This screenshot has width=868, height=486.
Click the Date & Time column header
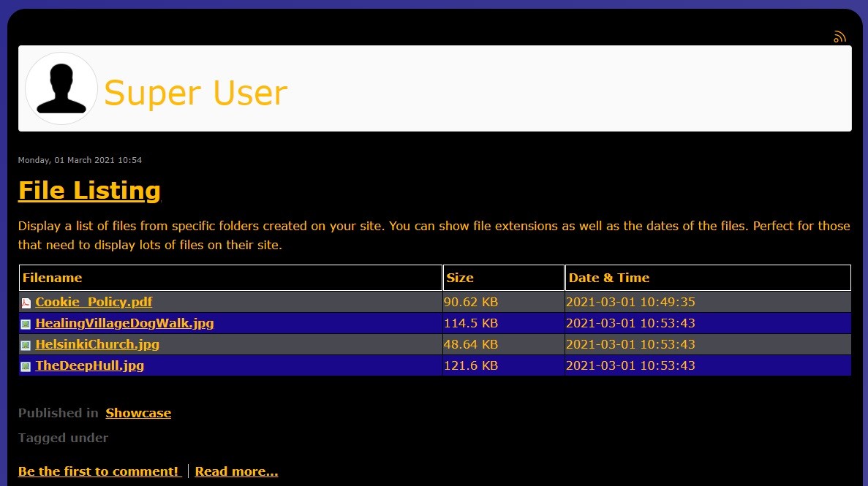(708, 278)
